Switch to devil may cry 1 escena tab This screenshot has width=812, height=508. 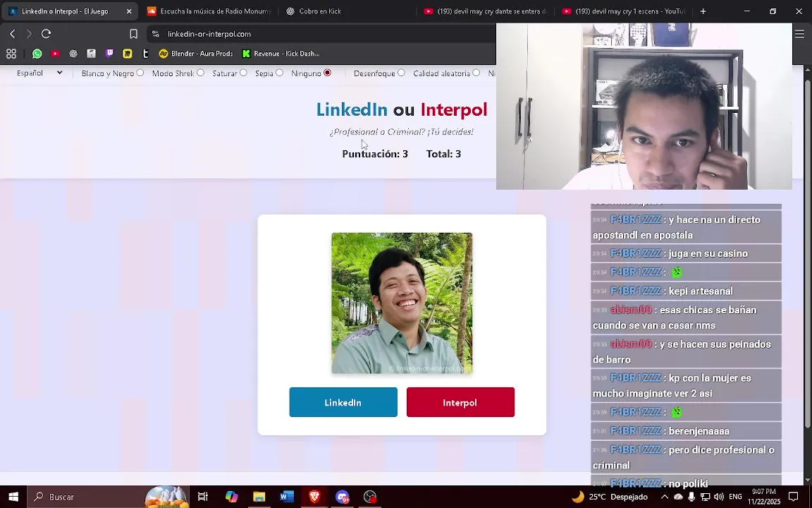tap(624, 11)
